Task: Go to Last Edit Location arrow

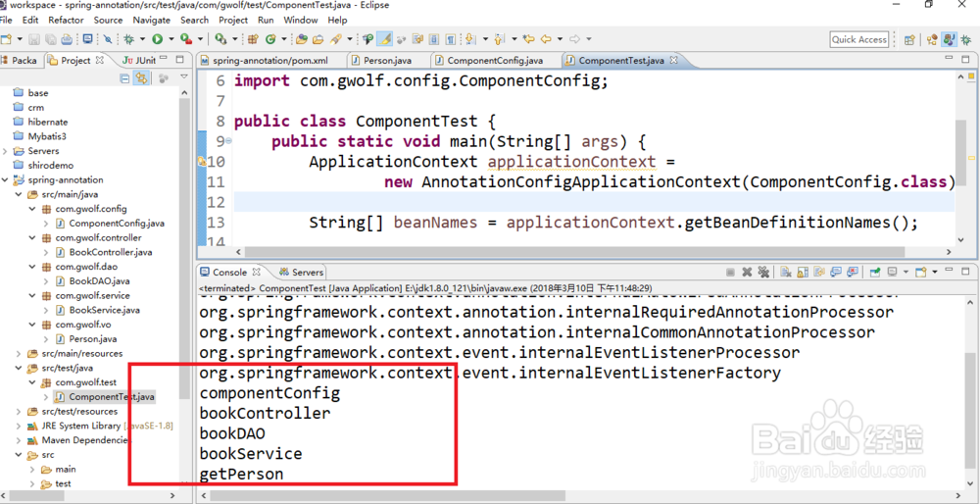Action: pos(529,39)
